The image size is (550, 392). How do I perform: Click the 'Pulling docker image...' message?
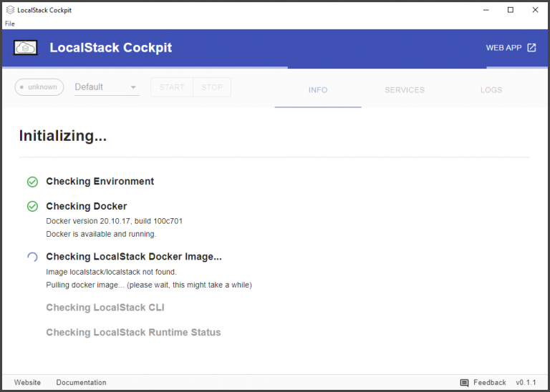[x=149, y=285]
